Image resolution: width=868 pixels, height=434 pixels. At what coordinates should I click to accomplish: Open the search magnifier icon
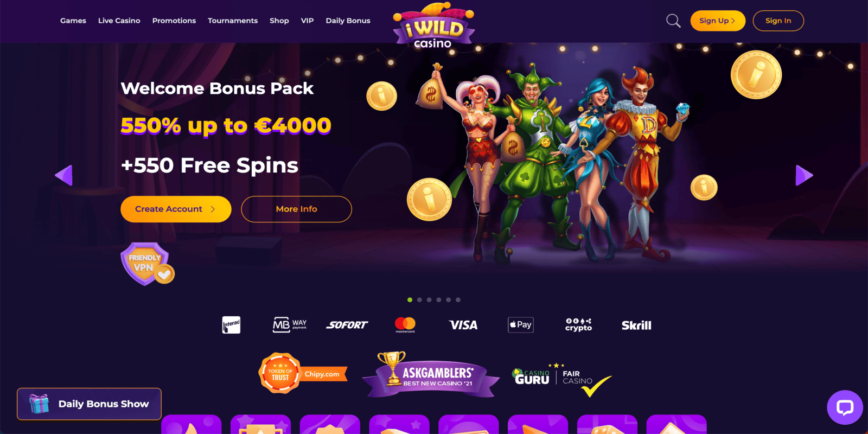click(673, 21)
